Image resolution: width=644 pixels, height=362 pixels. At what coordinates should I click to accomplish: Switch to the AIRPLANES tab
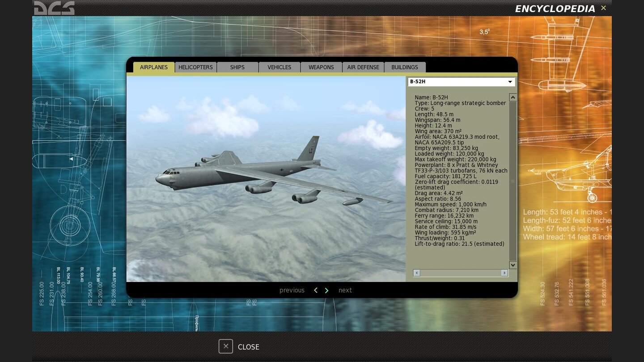[x=154, y=67]
